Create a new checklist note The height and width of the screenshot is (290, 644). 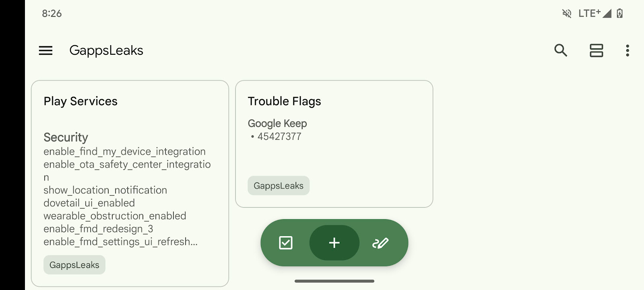coord(286,243)
